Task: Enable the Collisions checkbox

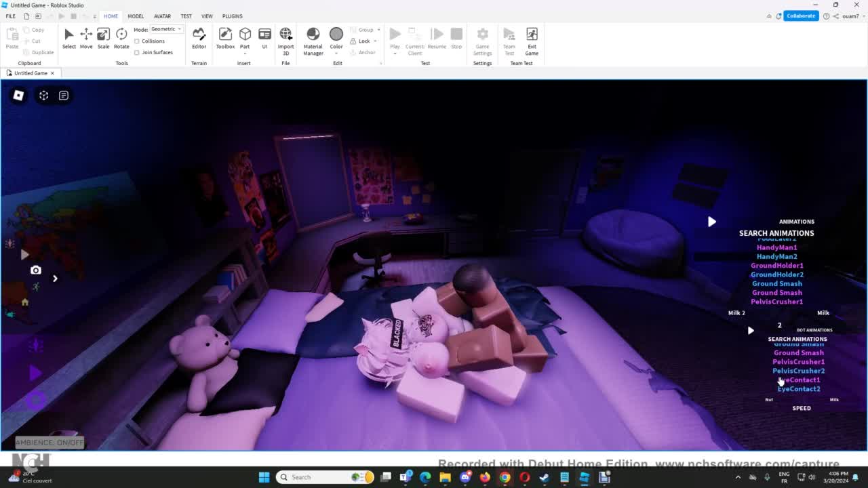Action: click(x=137, y=41)
